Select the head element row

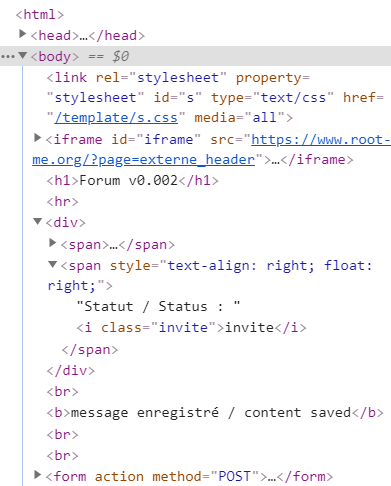point(88,35)
